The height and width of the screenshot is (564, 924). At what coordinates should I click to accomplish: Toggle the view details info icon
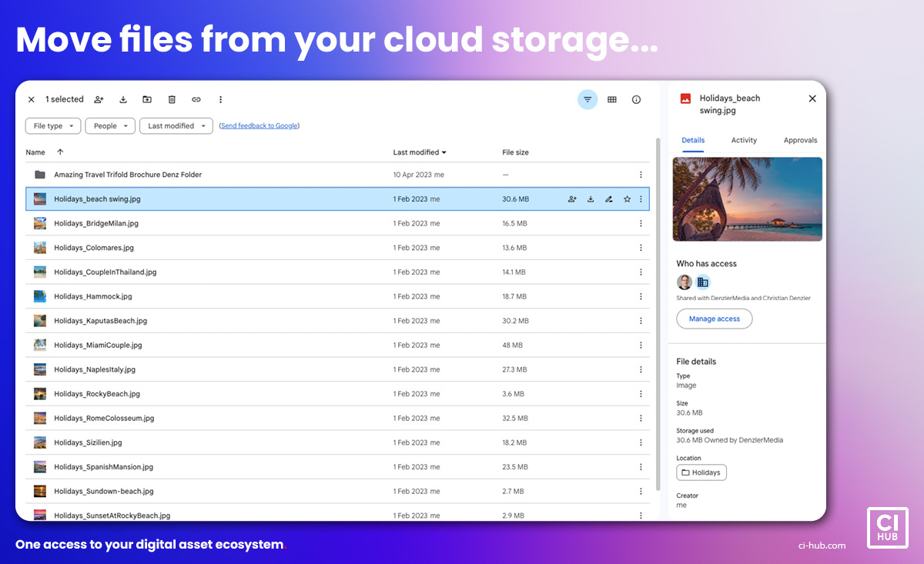point(636,99)
